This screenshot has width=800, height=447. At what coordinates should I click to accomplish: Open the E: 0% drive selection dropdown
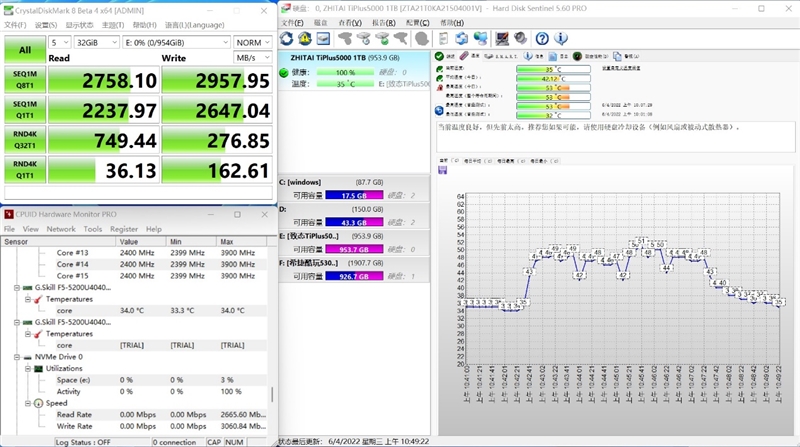177,43
